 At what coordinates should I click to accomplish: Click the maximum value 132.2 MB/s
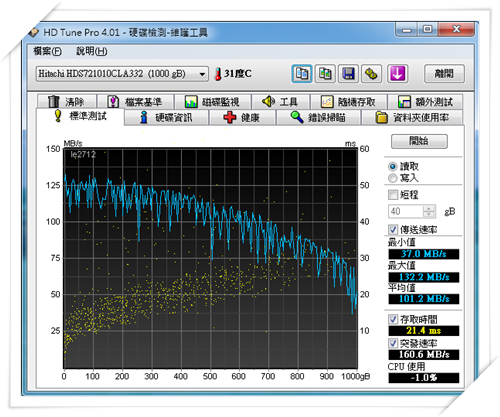coord(424,277)
